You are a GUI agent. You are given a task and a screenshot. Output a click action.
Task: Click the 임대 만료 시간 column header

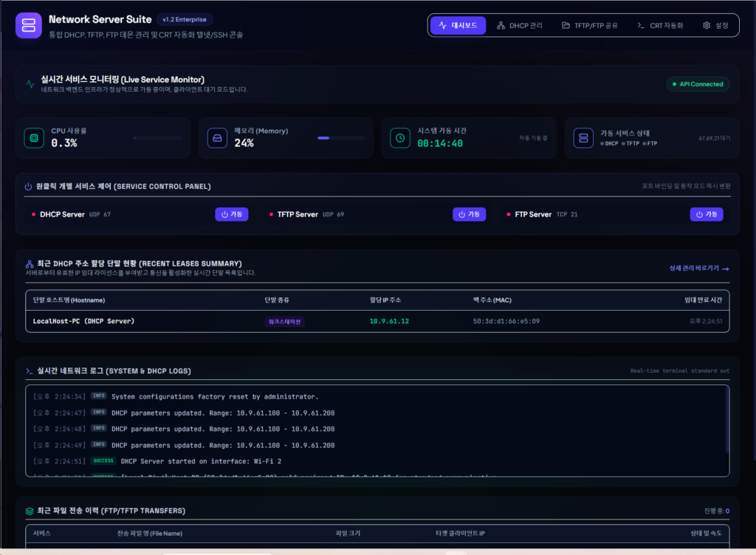click(x=703, y=300)
